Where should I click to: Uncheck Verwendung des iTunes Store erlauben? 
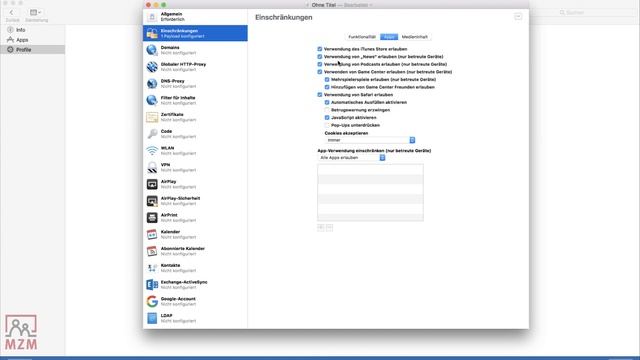tap(320, 49)
